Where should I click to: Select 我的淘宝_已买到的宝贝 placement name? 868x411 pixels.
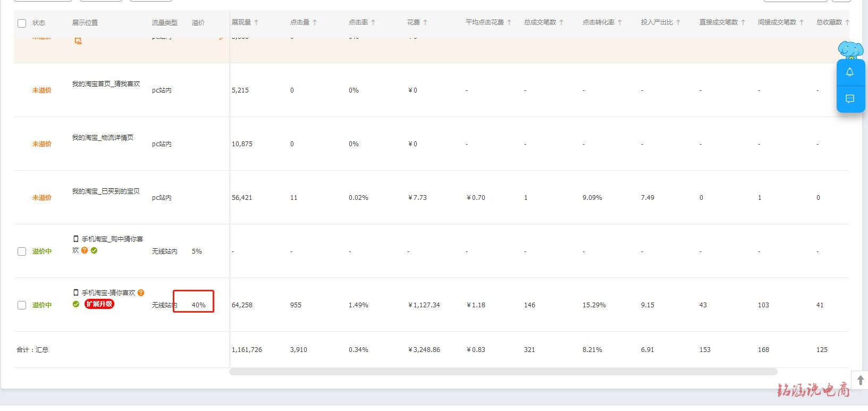106,191
